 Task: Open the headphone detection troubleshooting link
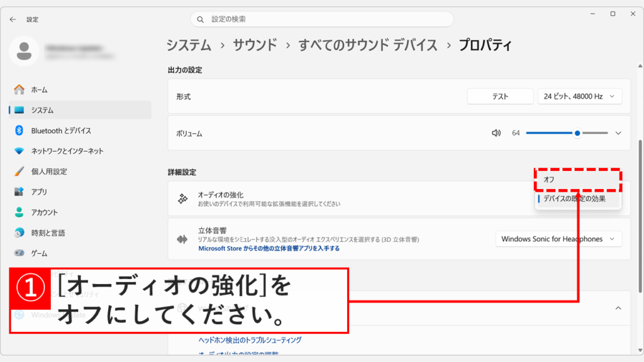(250, 338)
